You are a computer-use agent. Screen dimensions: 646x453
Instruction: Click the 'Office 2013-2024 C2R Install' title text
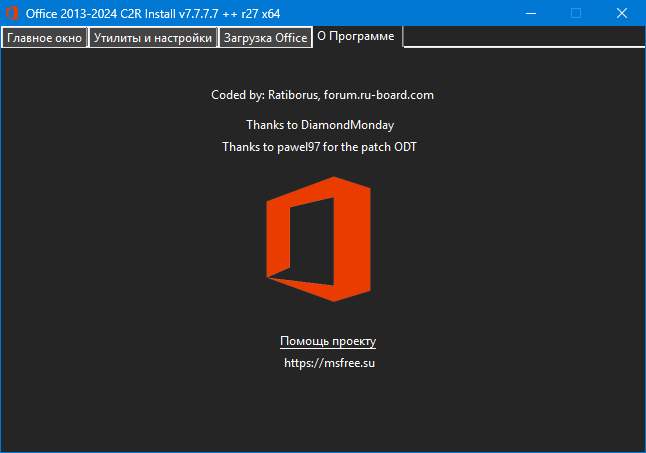100,13
